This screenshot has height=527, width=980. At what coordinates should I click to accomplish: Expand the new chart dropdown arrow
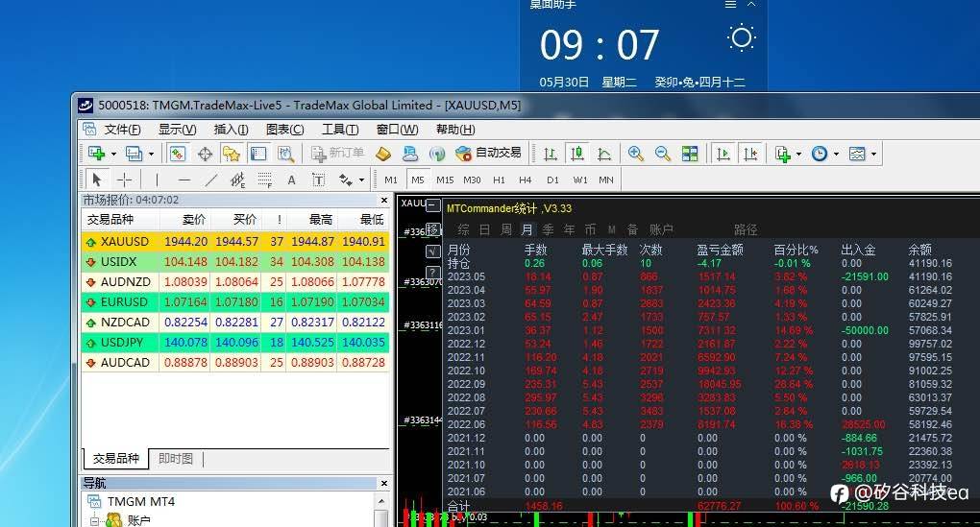(x=113, y=154)
